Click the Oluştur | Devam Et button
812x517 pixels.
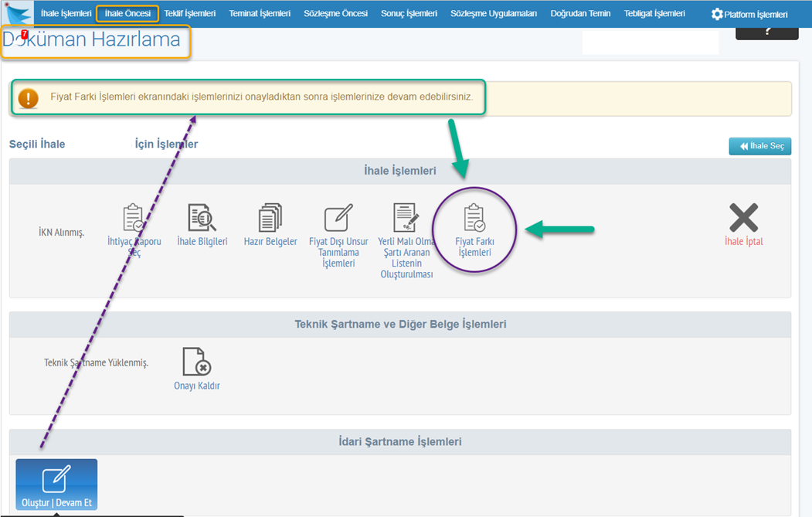click(56, 485)
